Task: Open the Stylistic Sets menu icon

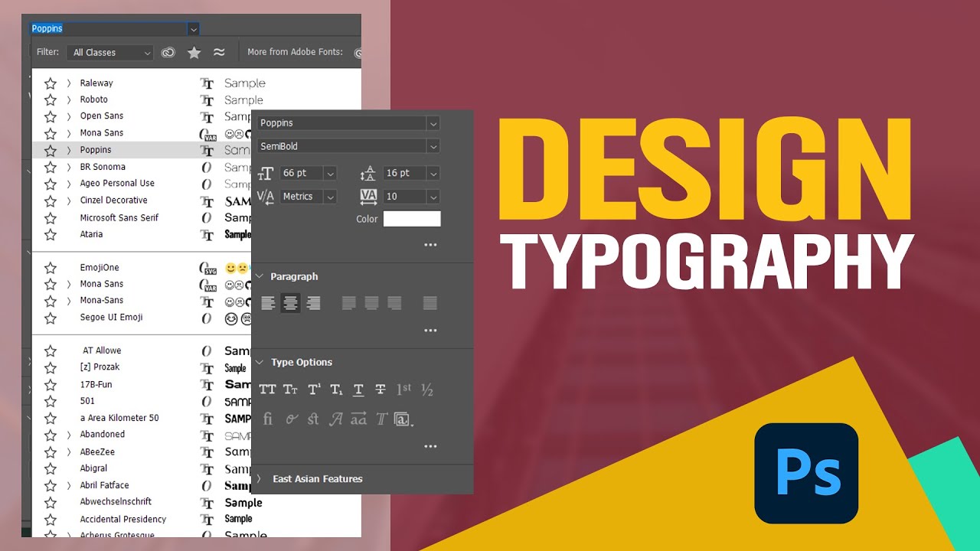Action: (403, 419)
